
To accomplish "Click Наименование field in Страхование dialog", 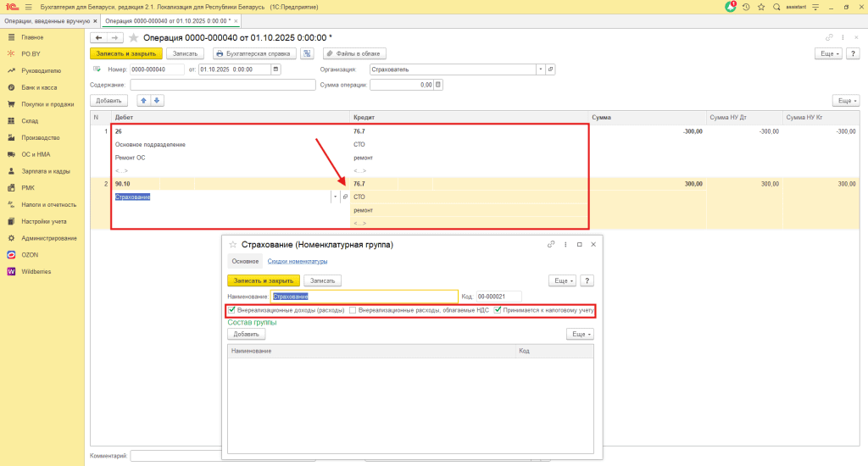I will tap(364, 296).
